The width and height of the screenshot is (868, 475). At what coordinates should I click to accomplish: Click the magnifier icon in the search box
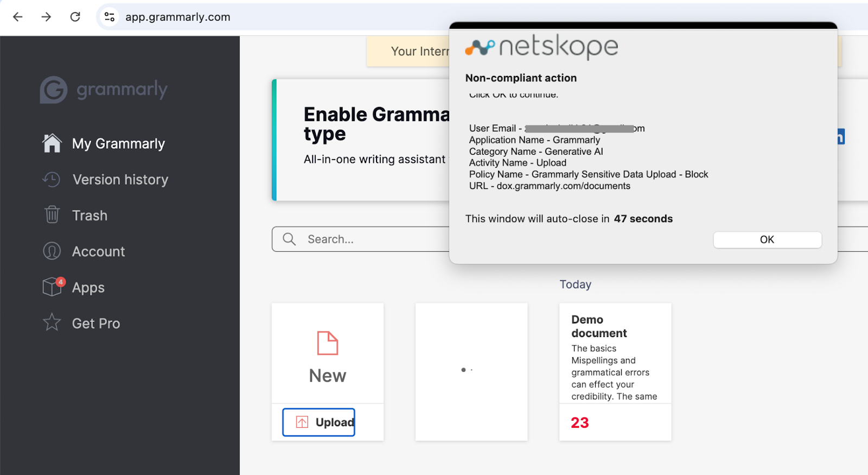289,239
